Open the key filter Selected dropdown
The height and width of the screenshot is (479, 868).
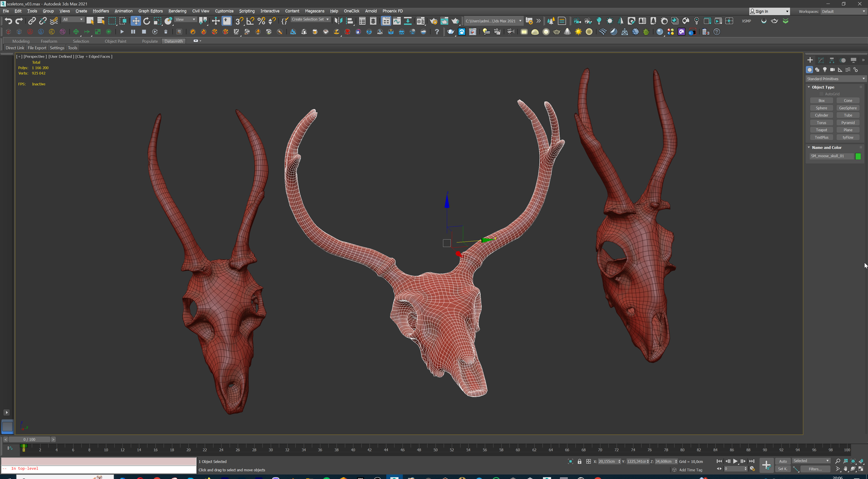[811, 461]
